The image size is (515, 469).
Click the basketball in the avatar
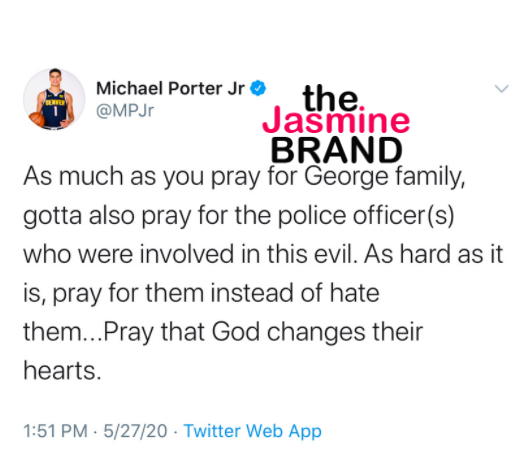[37, 119]
